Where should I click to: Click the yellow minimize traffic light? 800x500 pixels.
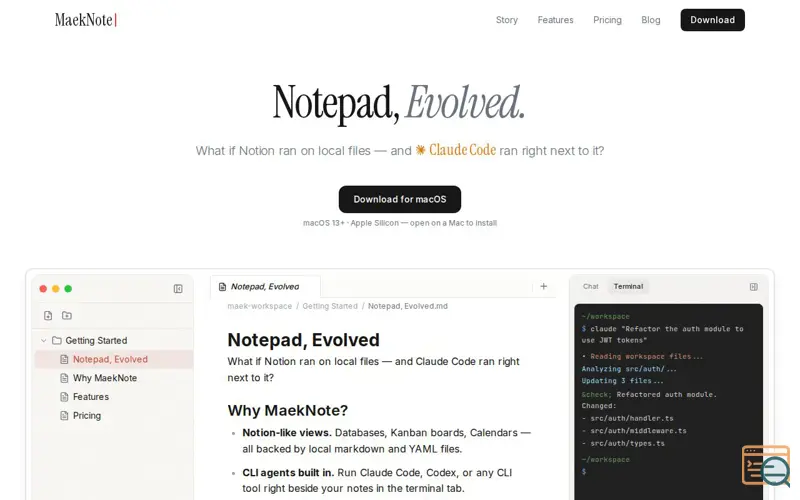click(x=56, y=289)
